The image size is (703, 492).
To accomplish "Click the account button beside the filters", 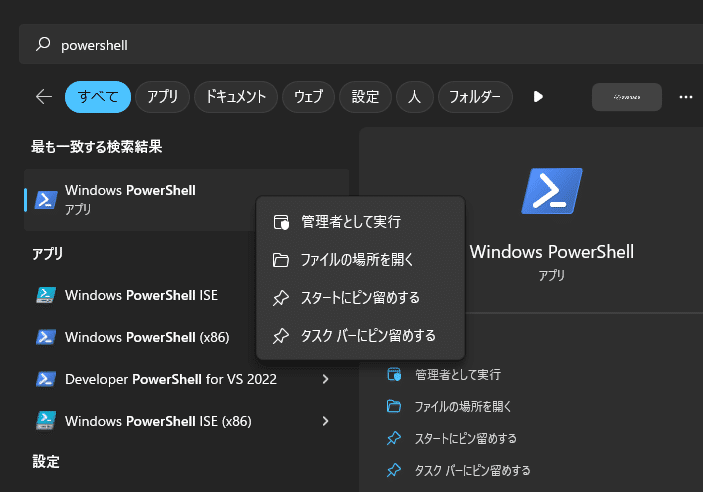I will [627, 97].
